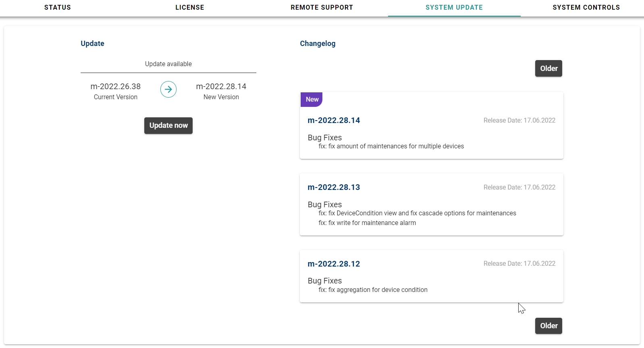This screenshot has width=644, height=348.
Task: Click the circled arrow between versions
Action: tap(168, 89)
